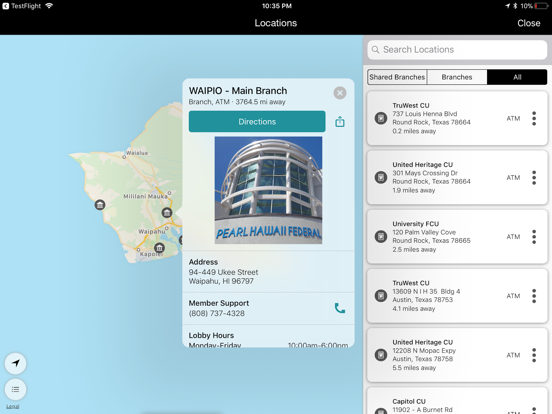
Task: Open the list view button on map
Action: click(x=15, y=389)
